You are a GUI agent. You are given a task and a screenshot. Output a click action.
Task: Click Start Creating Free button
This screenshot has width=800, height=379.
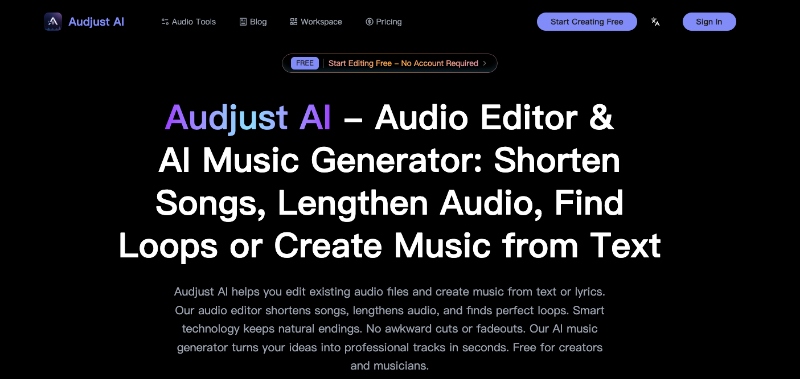(587, 22)
